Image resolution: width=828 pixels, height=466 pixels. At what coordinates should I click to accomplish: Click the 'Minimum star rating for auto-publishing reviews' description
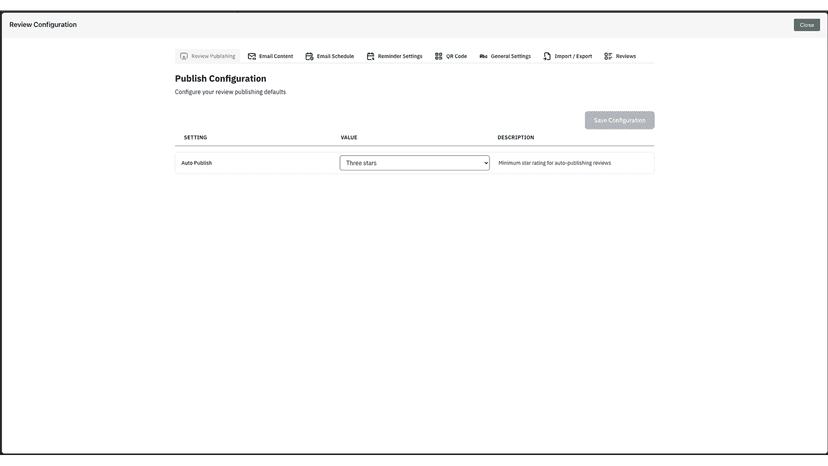tap(554, 163)
